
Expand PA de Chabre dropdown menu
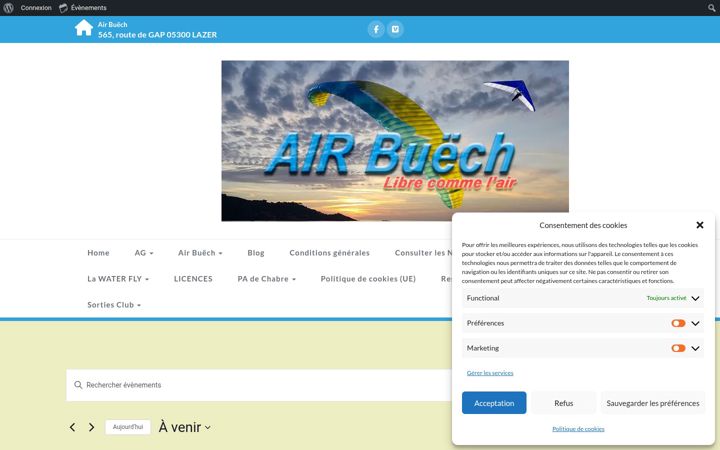click(x=266, y=279)
